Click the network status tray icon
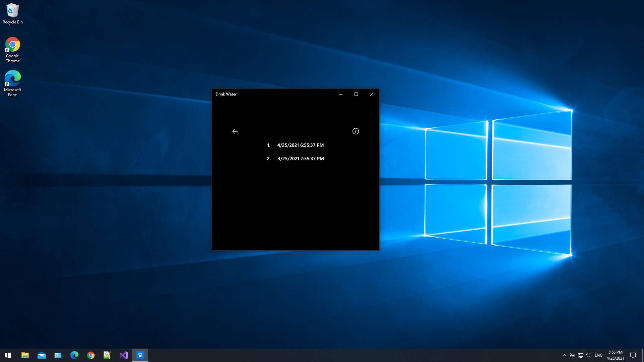This screenshot has width=644, height=362. (x=580, y=355)
